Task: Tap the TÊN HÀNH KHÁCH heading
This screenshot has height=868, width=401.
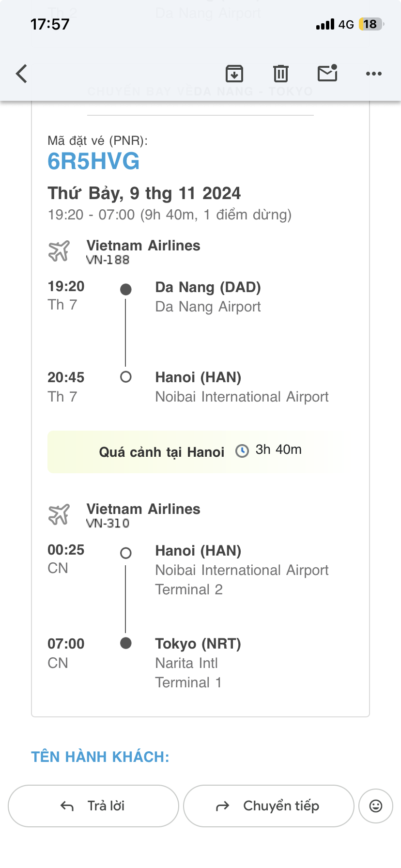Action: coord(100,757)
